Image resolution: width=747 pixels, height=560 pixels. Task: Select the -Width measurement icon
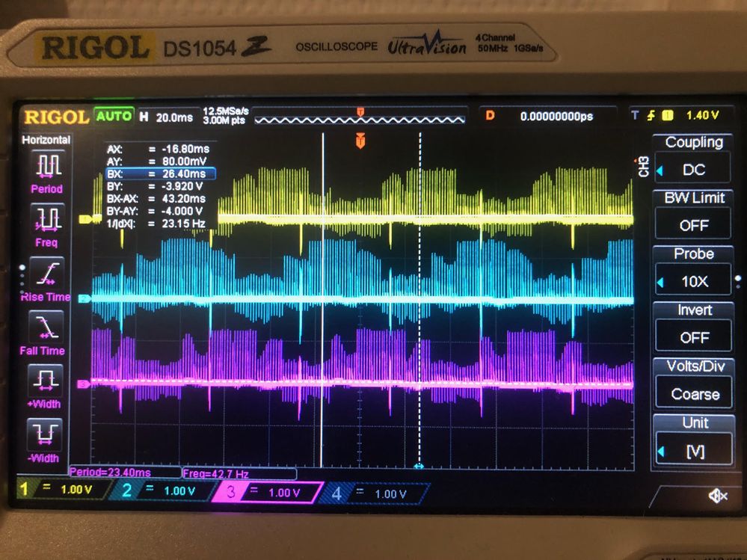(45, 434)
